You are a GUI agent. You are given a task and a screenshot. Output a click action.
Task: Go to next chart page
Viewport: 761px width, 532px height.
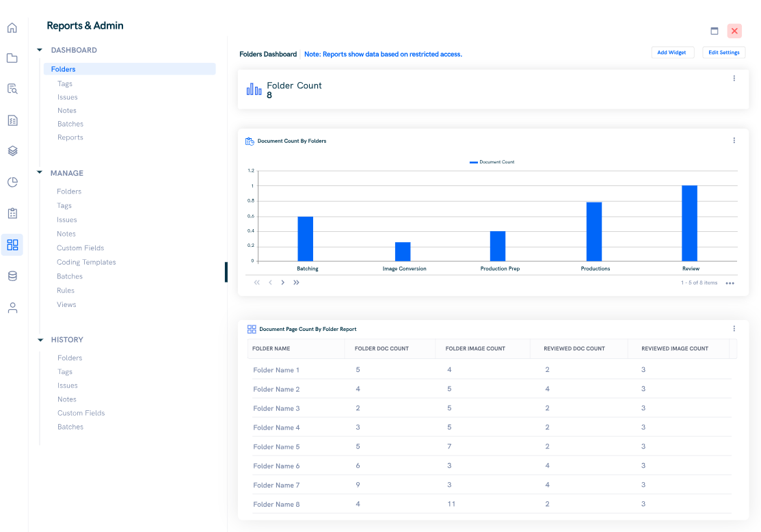[283, 282]
